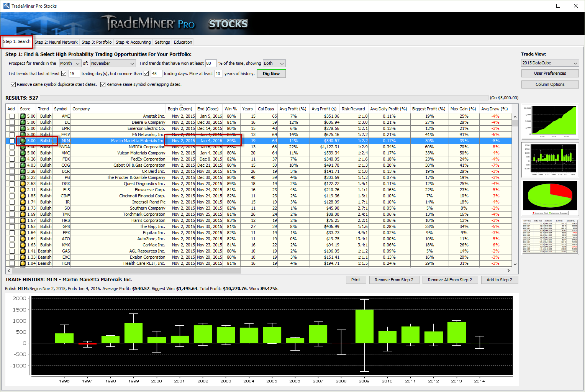Click the TradeMiner app icon in the title bar
Screen dimensions: 585x392
pos(7,6)
